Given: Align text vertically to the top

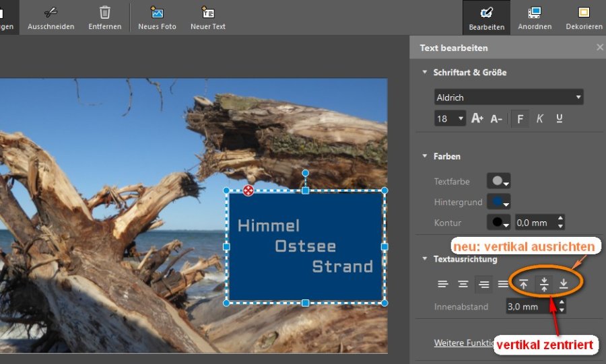Looking at the screenshot, I should click(x=524, y=284).
